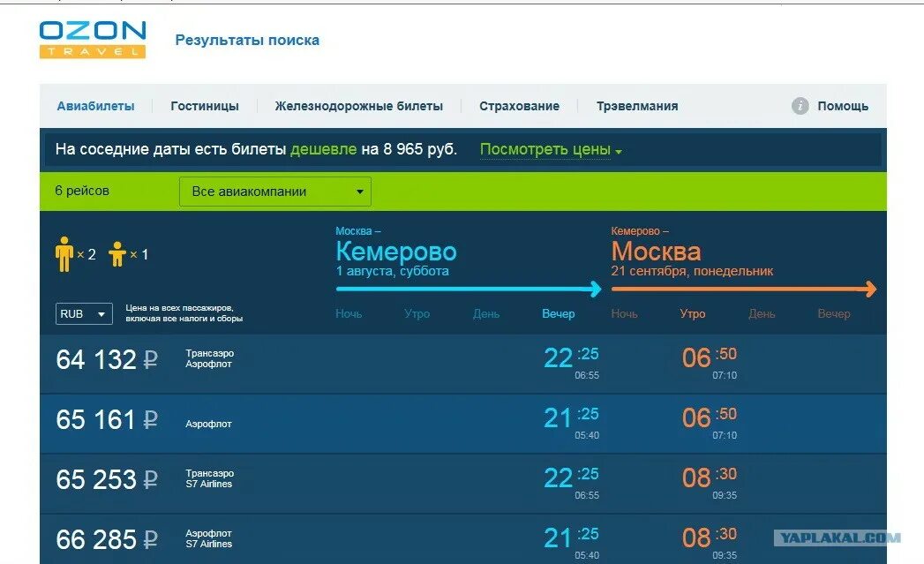Click the Результаты поиска heading
924x564 pixels.
point(247,40)
